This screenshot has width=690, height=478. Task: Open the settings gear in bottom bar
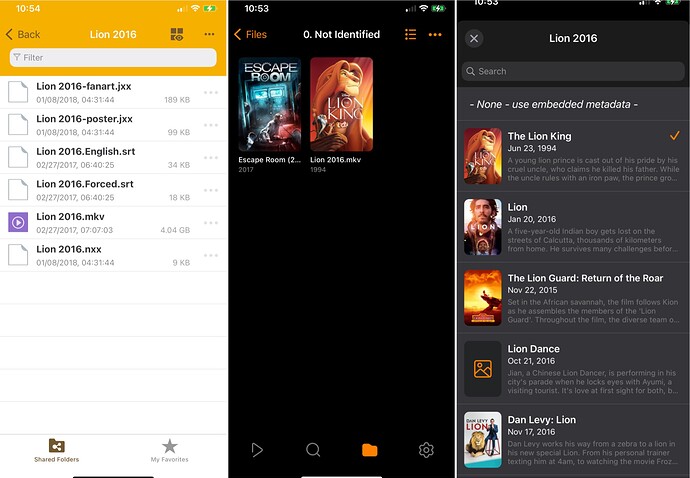[x=426, y=450]
